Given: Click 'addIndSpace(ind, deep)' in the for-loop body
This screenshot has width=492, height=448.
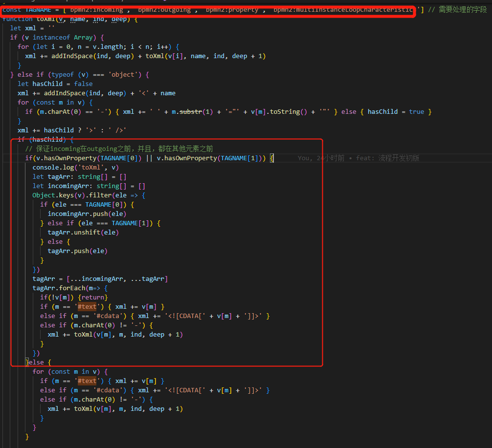Looking at the screenshot, I should point(92,56).
